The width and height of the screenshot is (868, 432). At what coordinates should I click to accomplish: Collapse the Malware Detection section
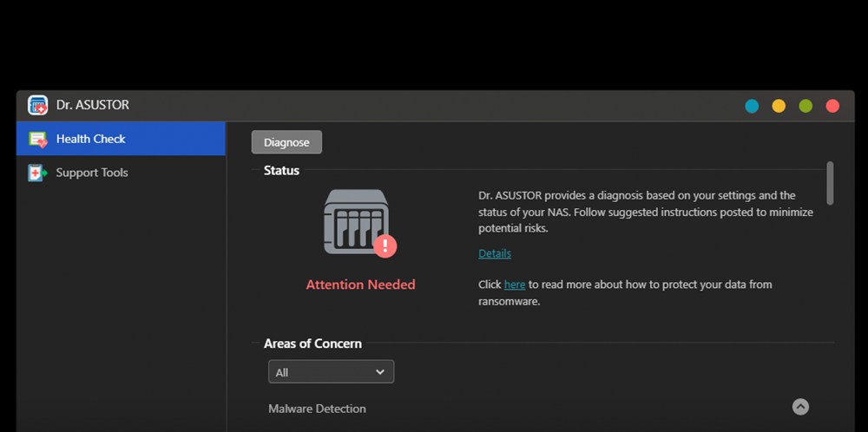tap(800, 407)
